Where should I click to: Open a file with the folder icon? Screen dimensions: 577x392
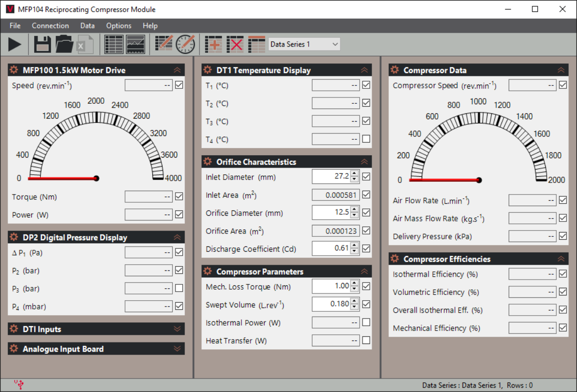pyautogui.click(x=64, y=44)
